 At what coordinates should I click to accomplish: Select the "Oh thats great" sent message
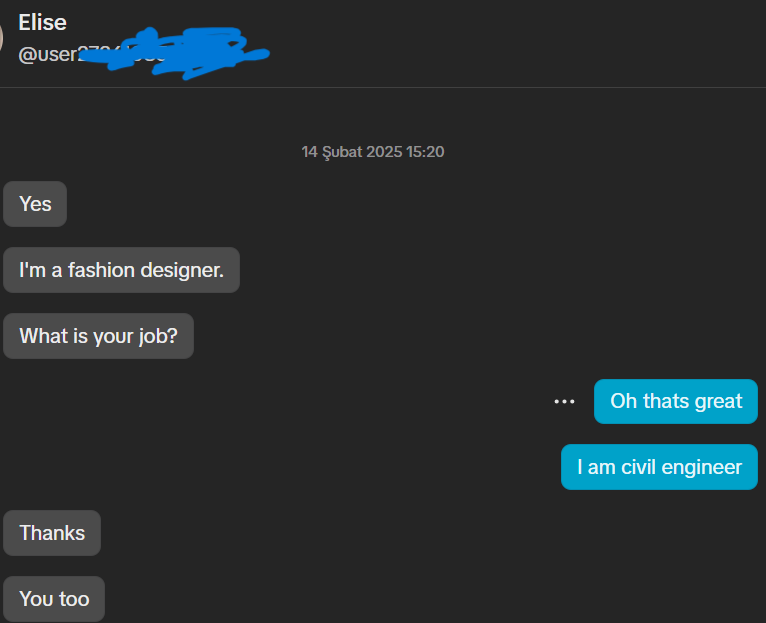click(676, 401)
